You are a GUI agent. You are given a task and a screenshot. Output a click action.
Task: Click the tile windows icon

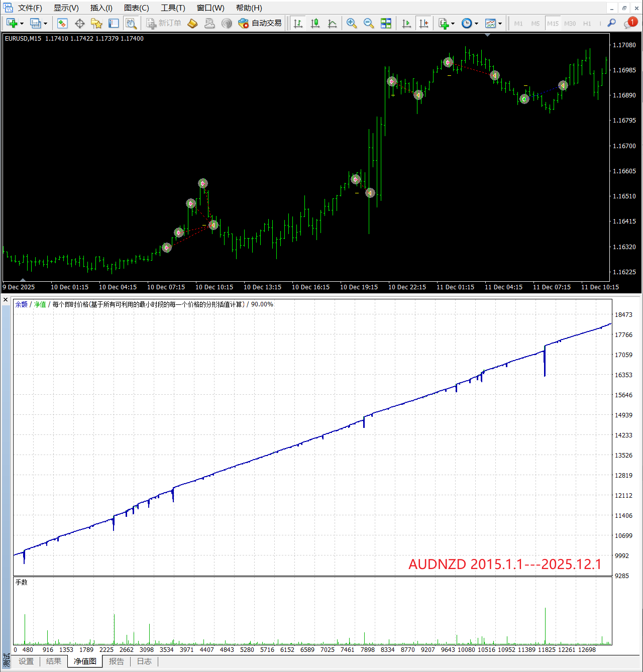pyautogui.click(x=386, y=24)
